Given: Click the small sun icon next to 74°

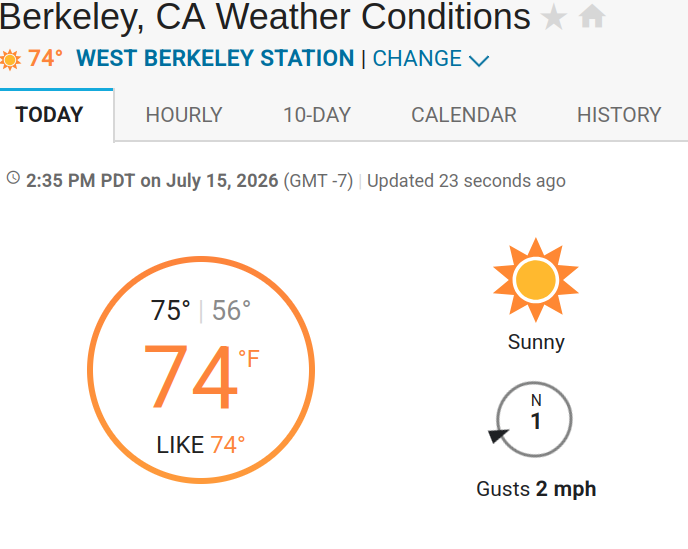Looking at the screenshot, I should [10, 60].
